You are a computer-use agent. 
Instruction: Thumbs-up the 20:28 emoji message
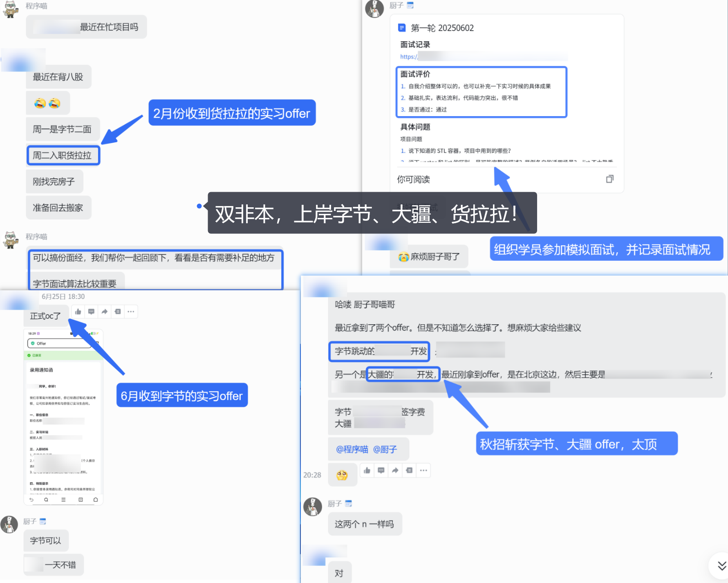pos(367,470)
